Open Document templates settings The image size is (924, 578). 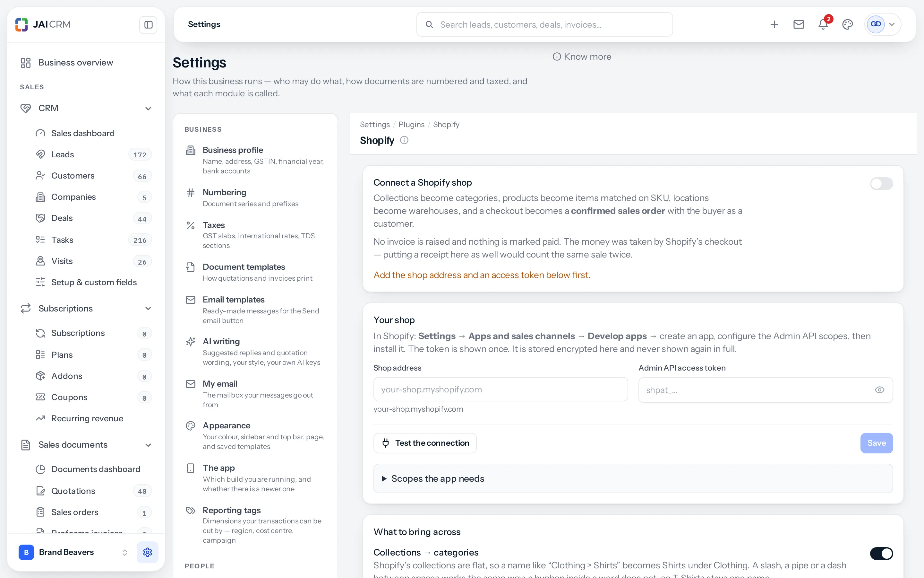(x=255, y=272)
